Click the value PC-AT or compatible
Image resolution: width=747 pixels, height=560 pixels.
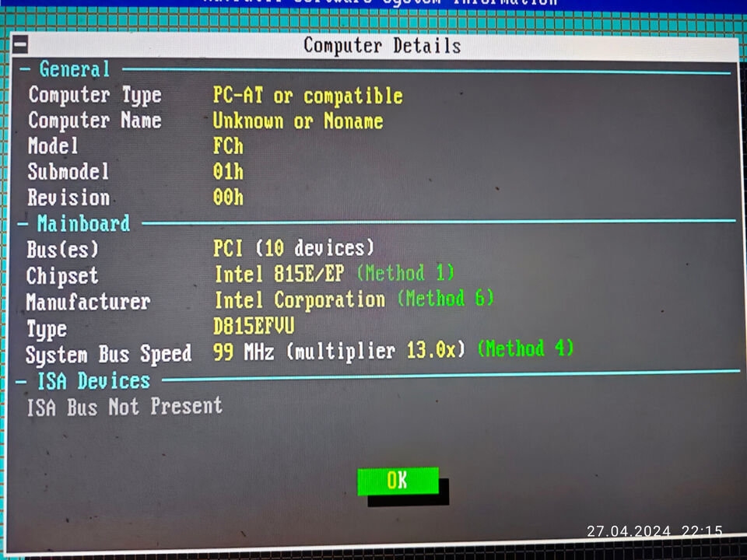[308, 95]
